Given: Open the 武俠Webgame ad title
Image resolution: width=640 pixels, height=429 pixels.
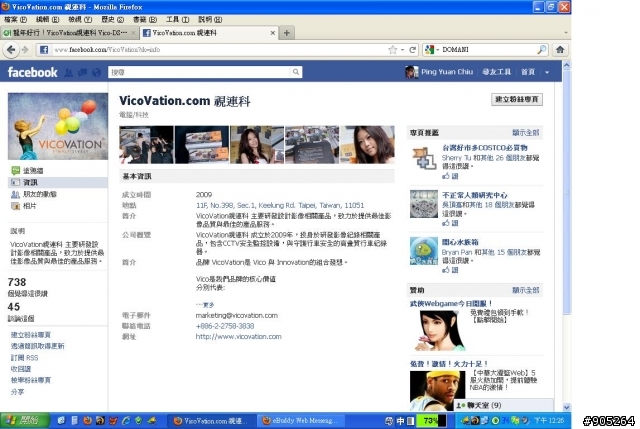Looking at the screenshot, I should pos(451,303).
